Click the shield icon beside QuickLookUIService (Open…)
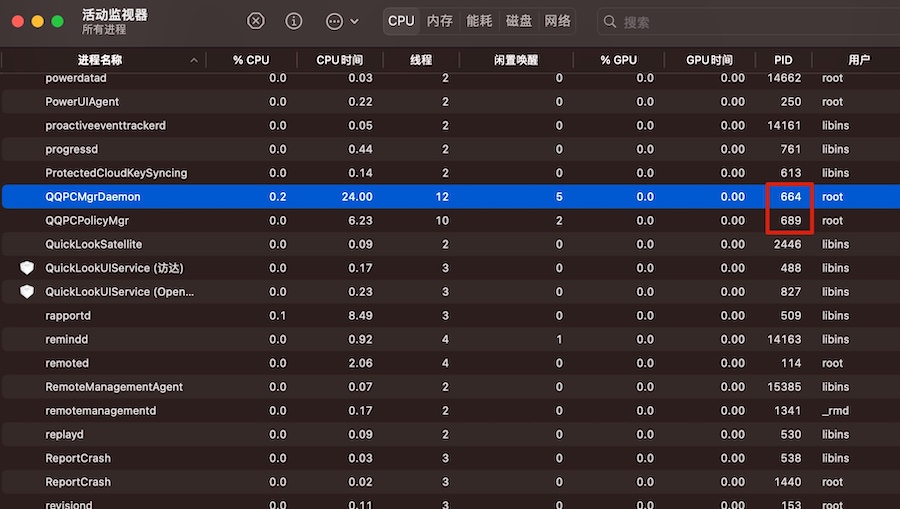This screenshot has width=900, height=509. point(27,292)
